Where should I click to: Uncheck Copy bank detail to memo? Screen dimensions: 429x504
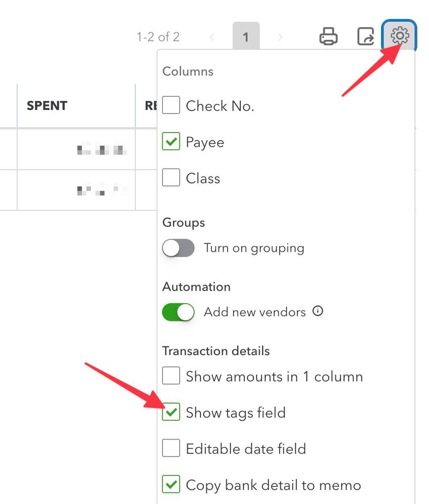(x=171, y=485)
